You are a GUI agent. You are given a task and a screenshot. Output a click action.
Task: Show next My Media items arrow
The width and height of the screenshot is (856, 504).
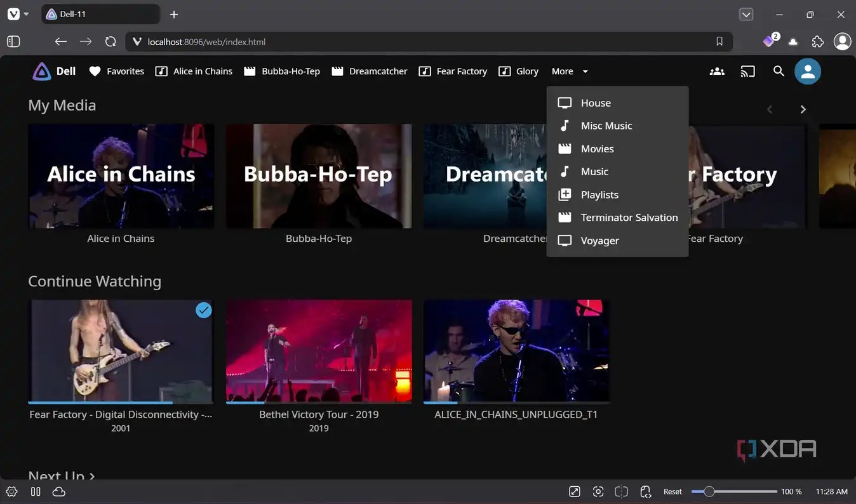click(x=803, y=109)
